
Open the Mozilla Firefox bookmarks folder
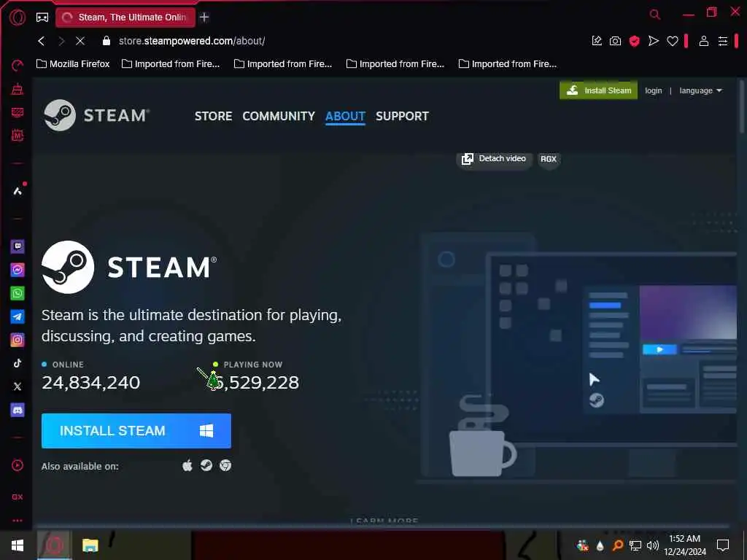73,64
